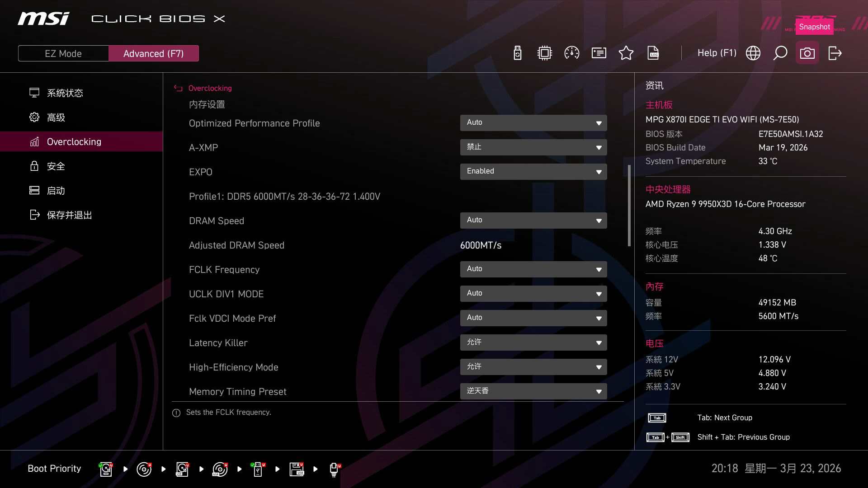
Task: Select 系统状态 in the sidebar
Action: (x=65, y=93)
